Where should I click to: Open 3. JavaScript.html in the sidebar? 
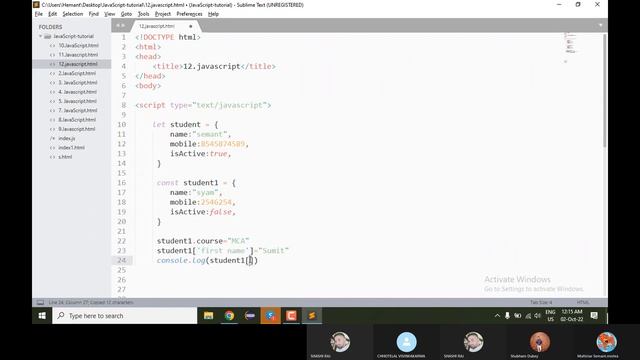click(x=78, y=82)
